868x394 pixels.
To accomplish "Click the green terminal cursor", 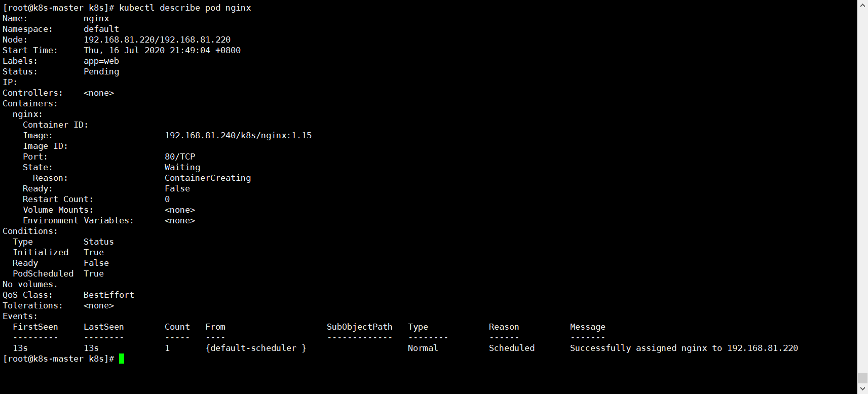I will (122, 359).
